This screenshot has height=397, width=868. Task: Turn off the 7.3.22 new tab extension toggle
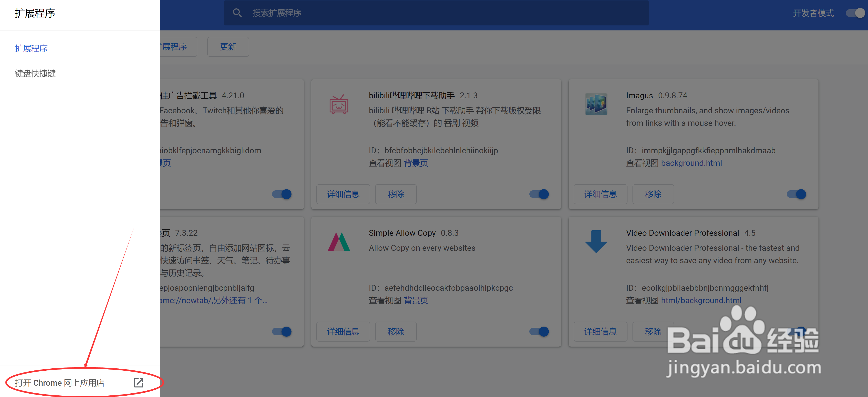[x=282, y=331]
